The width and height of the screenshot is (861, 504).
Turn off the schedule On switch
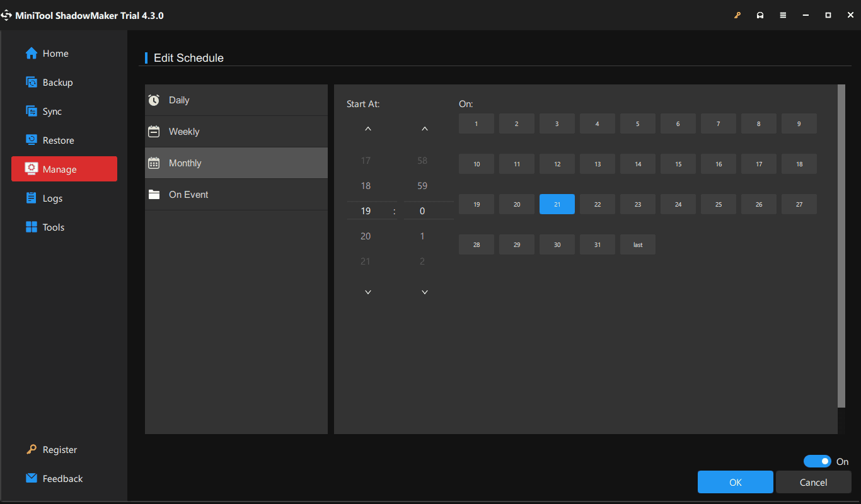(x=818, y=462)
